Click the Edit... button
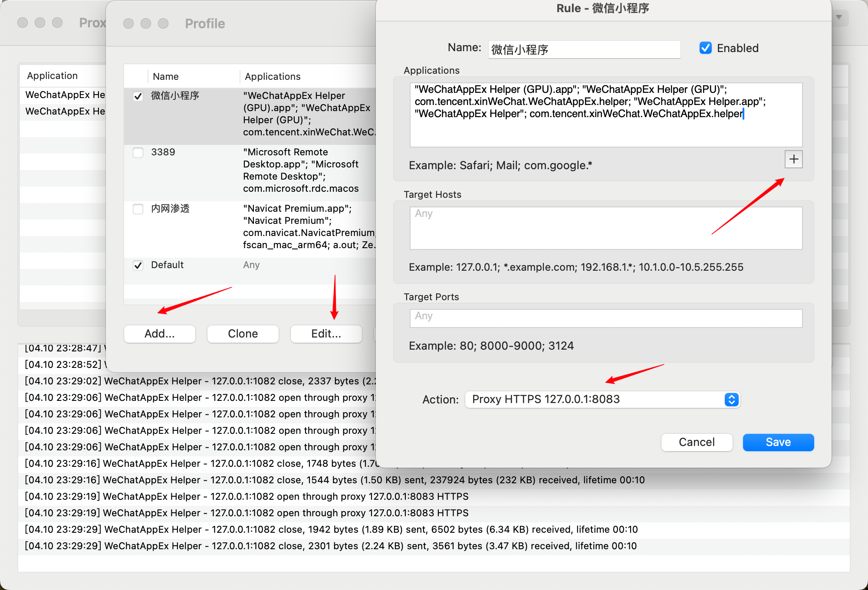 (x=326, y=334)
